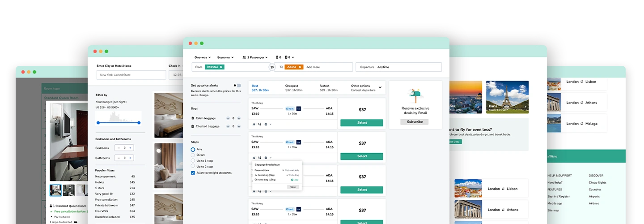
Task: Select the Direct stops radio button
Action: (193, 155)
